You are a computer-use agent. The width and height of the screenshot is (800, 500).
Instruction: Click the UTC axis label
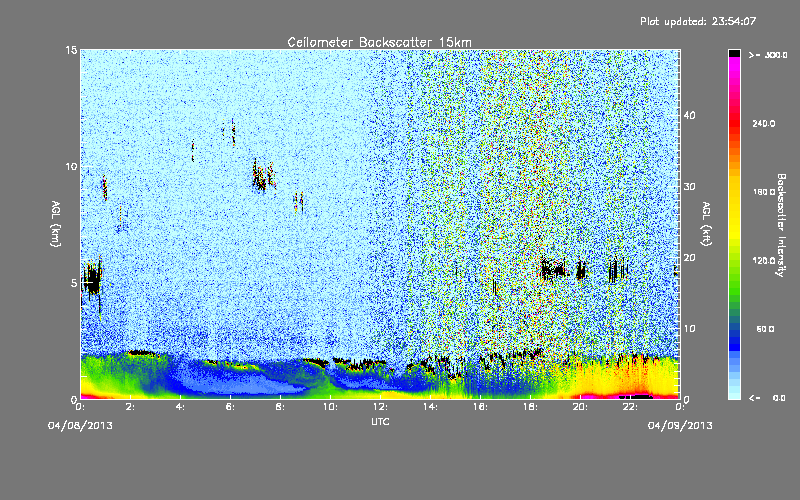(x=380, y=421)
